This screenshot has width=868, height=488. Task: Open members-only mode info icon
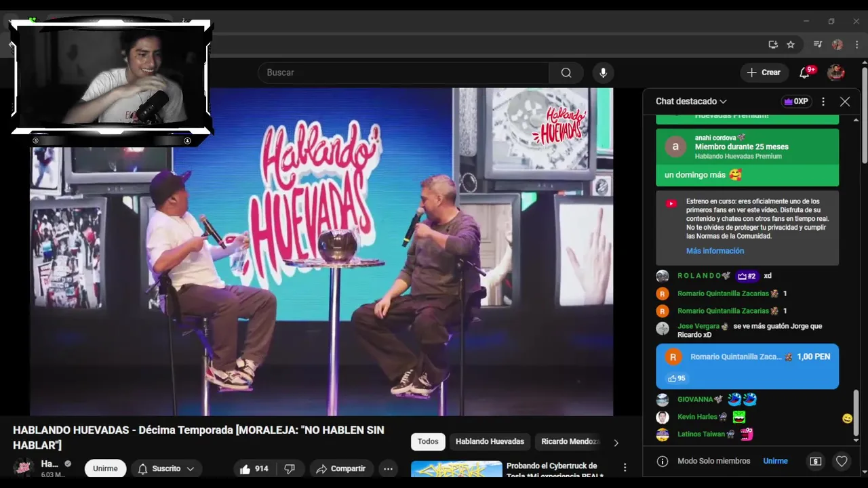tap(663, 461)
